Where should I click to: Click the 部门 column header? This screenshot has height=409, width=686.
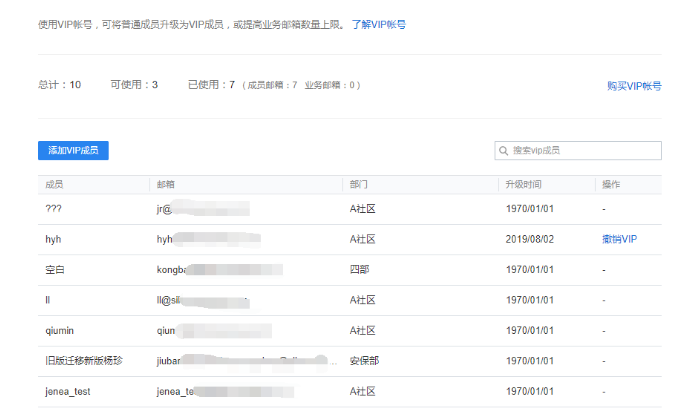click(358, 185)
